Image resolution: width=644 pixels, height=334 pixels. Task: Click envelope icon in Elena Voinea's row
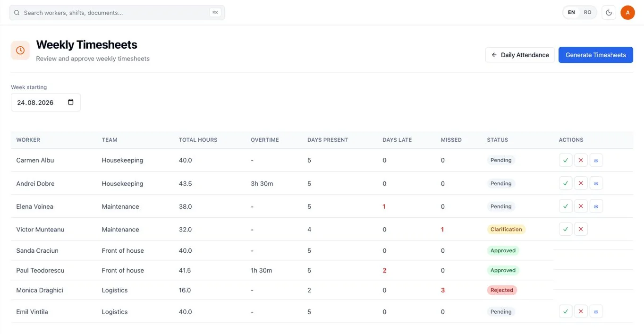coord(596,206)
